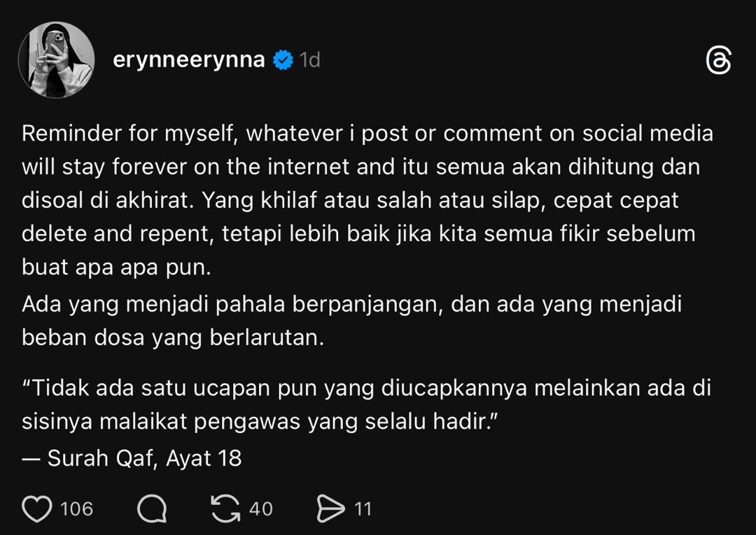Open the erynneerynna username link
The width and height of the screenshot is (756, 535).
tap(188, 60)
